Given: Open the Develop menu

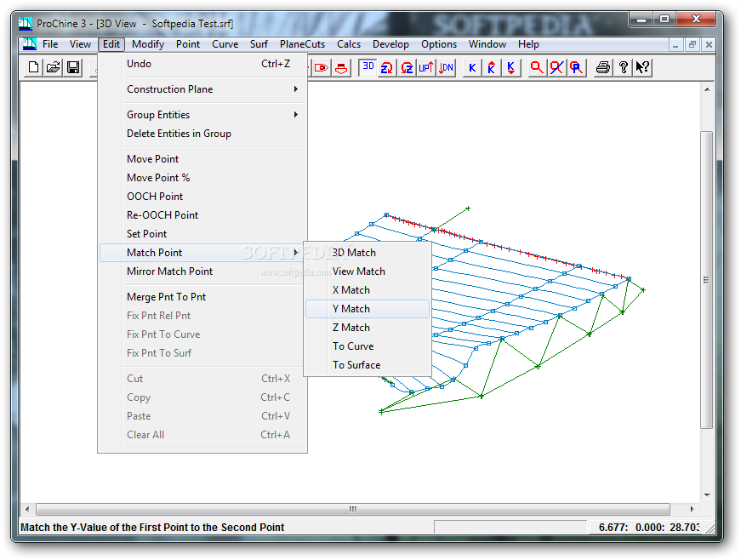Looking at the screenshot, I should pos(390,44).
